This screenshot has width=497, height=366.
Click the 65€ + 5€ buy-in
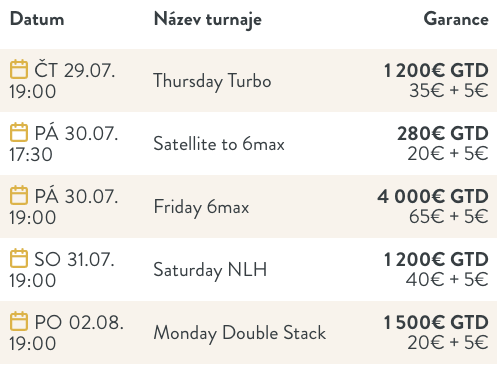pos(449,216)
